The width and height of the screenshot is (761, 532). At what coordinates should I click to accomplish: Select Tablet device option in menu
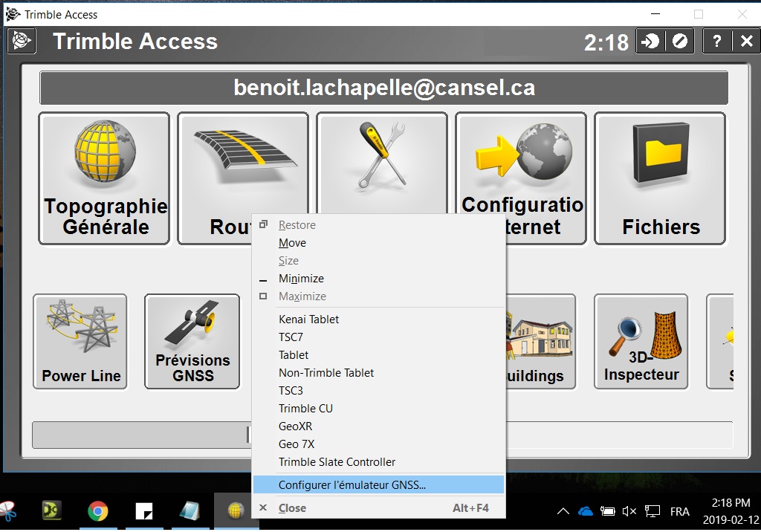pos(378,355)
